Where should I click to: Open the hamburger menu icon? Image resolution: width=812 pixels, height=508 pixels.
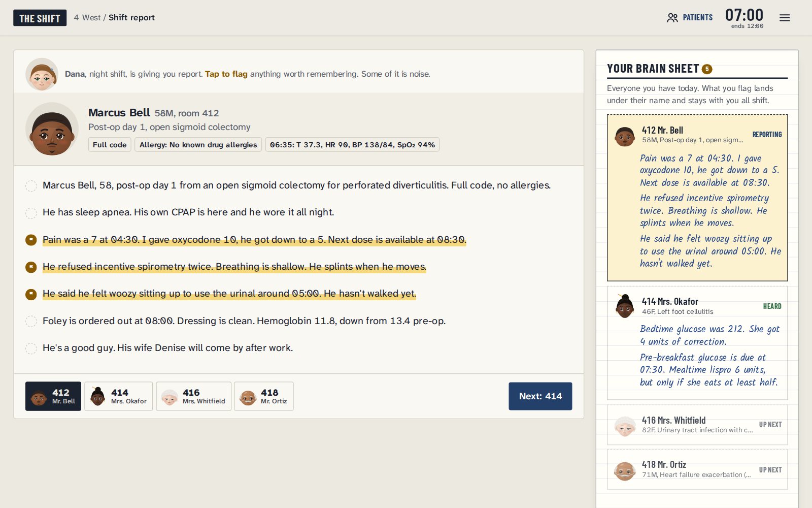[x=785, y=18]
